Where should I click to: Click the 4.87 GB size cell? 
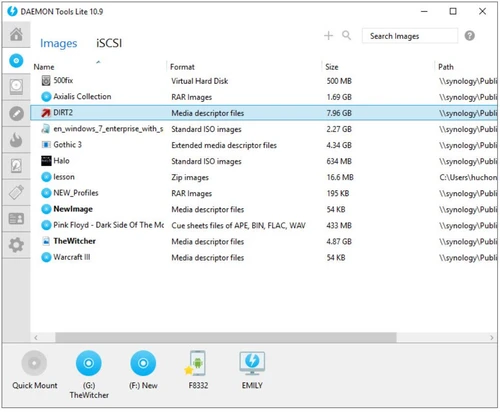(339, 241)
